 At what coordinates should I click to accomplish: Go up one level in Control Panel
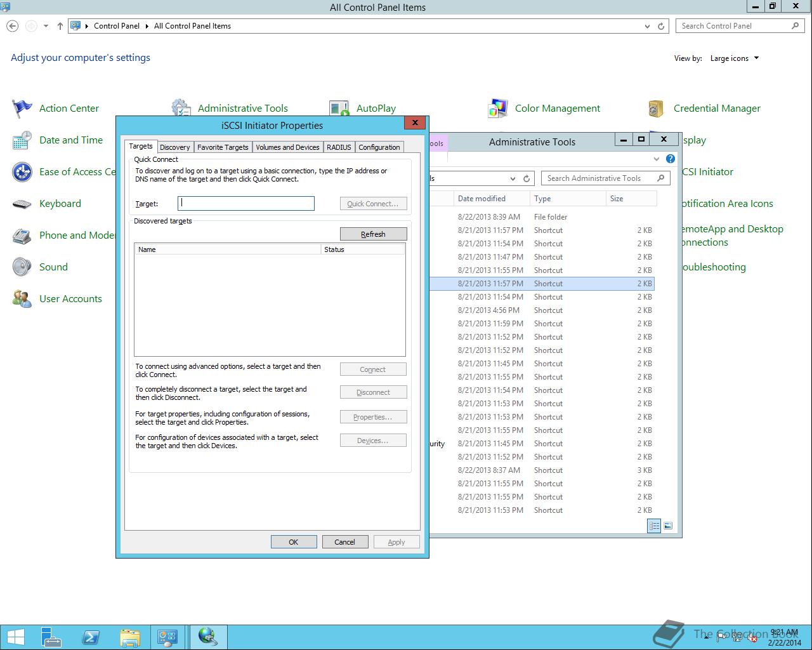[x=60, y=26]
